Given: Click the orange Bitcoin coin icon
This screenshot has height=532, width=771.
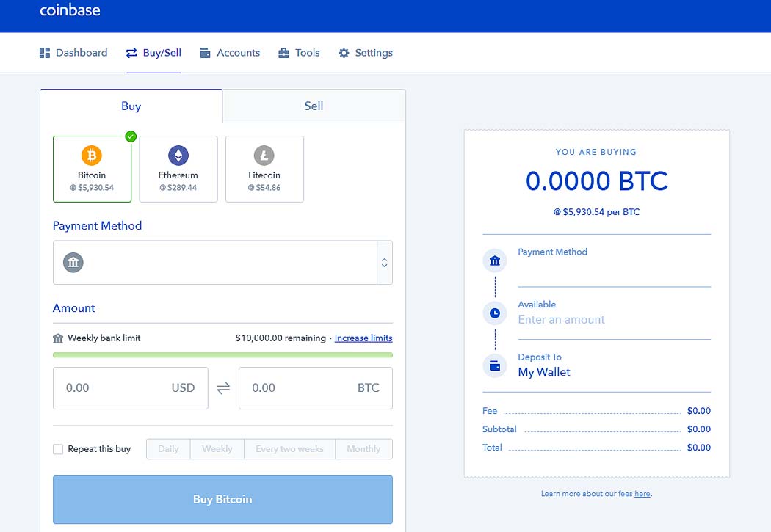Looking at the screenshot, I should pos(92,156).
